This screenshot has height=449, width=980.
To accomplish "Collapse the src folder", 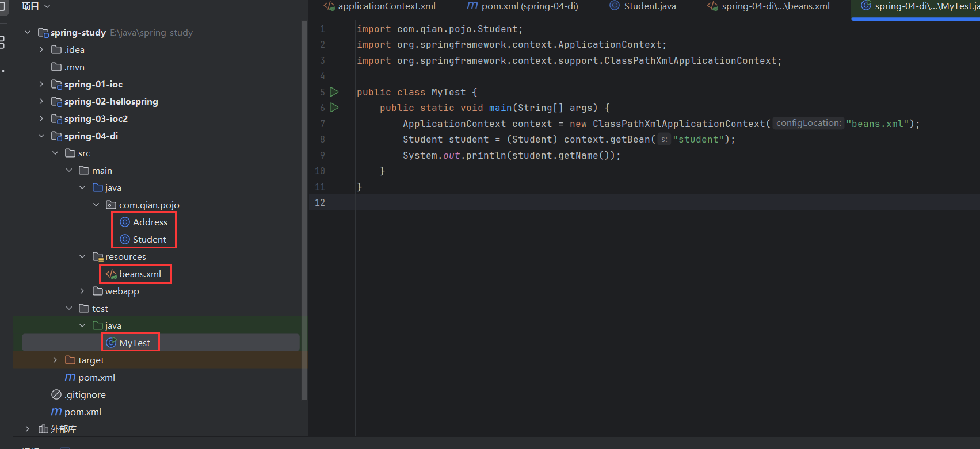I will coord(55,153).
